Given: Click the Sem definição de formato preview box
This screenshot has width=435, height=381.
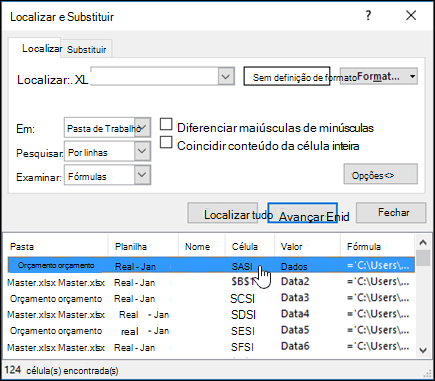Looking at the screenshot, I should (x=287, y=76).
